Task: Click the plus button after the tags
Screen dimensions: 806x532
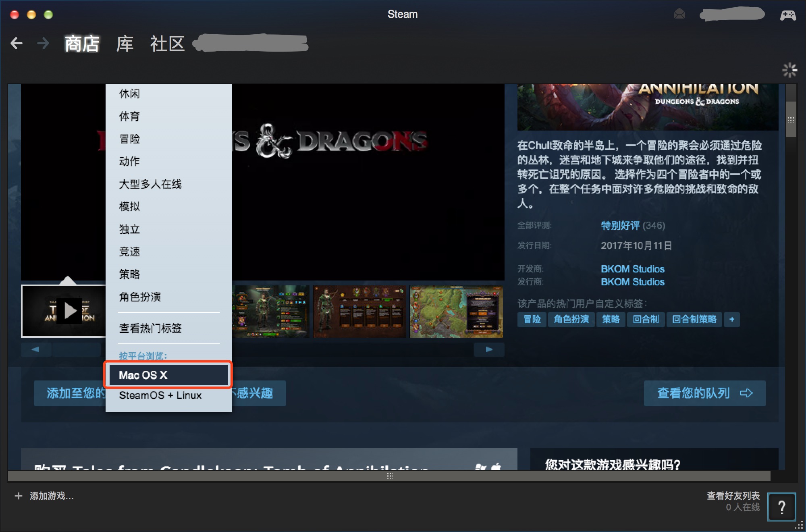Action: pyautogui.click(x=732, y=320)
